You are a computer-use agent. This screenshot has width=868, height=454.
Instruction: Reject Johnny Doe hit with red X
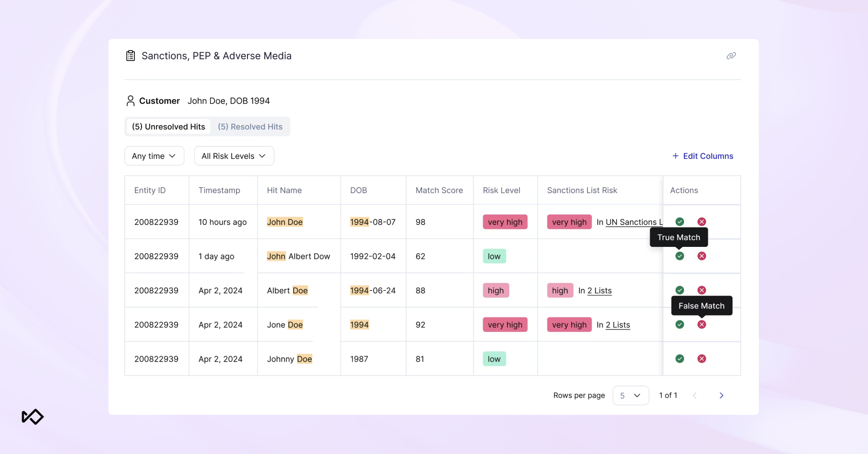point(702,359)
